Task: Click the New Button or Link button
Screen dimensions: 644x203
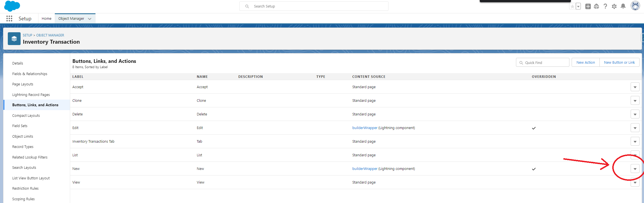Action: (619, 63)
